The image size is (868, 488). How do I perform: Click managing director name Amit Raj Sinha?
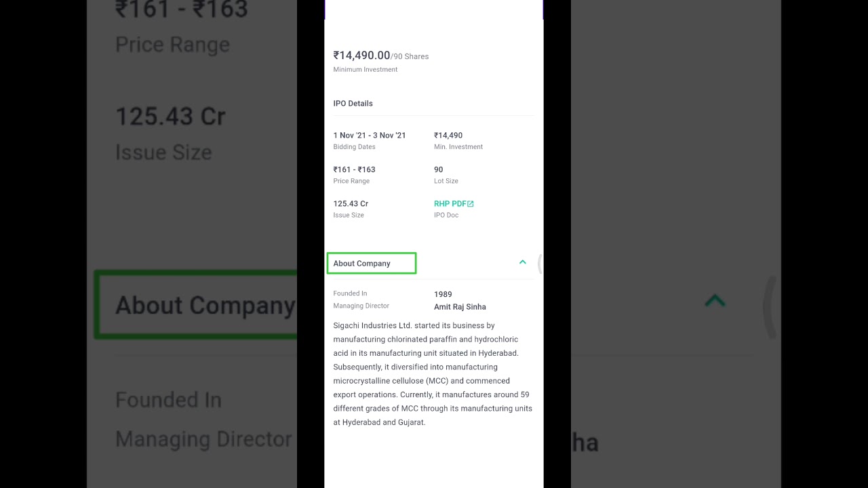coord(460,306)
